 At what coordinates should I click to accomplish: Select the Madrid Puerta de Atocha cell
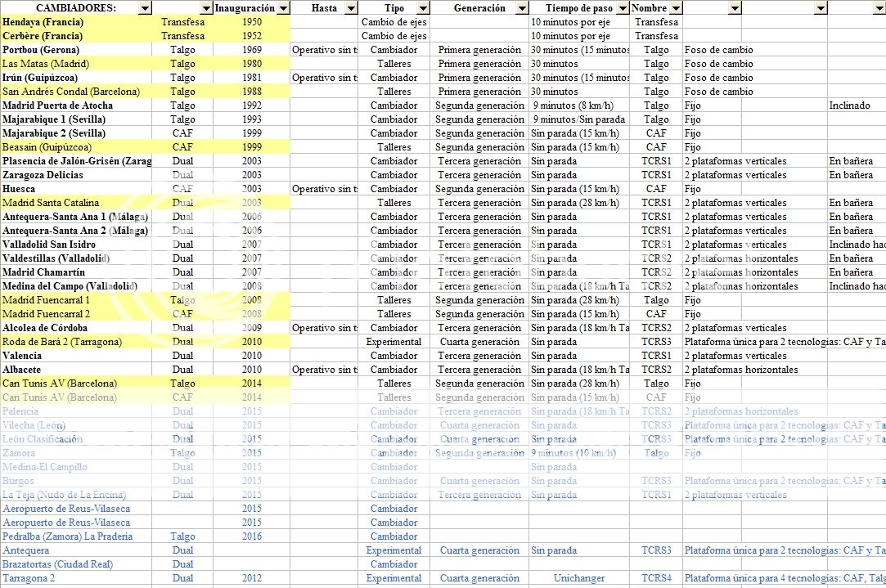[x=58, y=105]
